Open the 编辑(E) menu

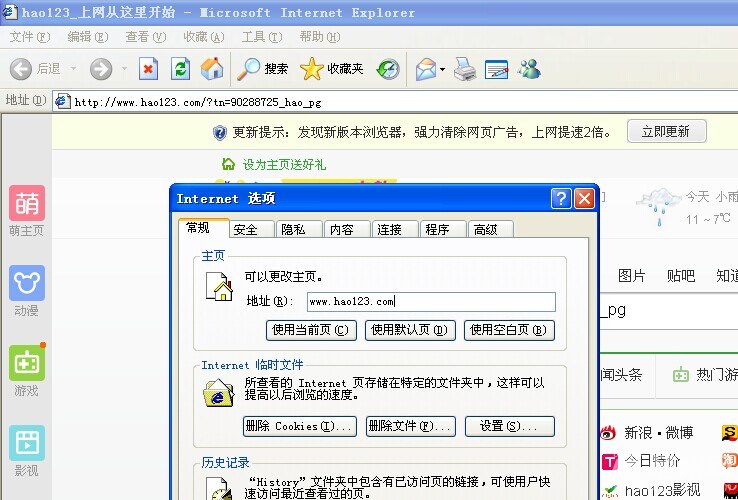88,37
